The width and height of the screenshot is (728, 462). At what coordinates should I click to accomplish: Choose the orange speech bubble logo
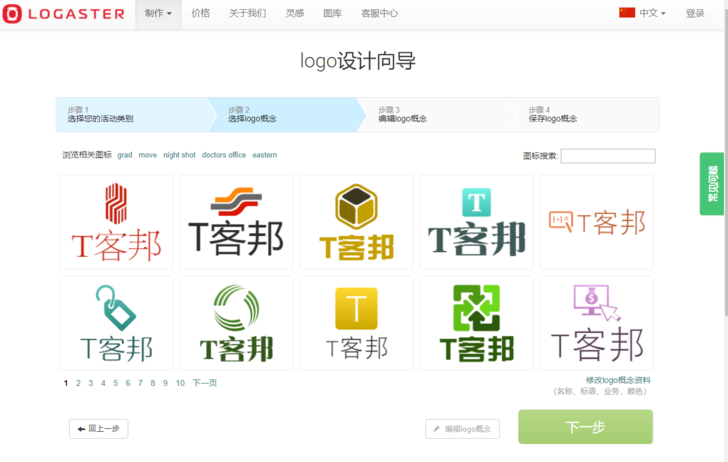pos(597,222)
